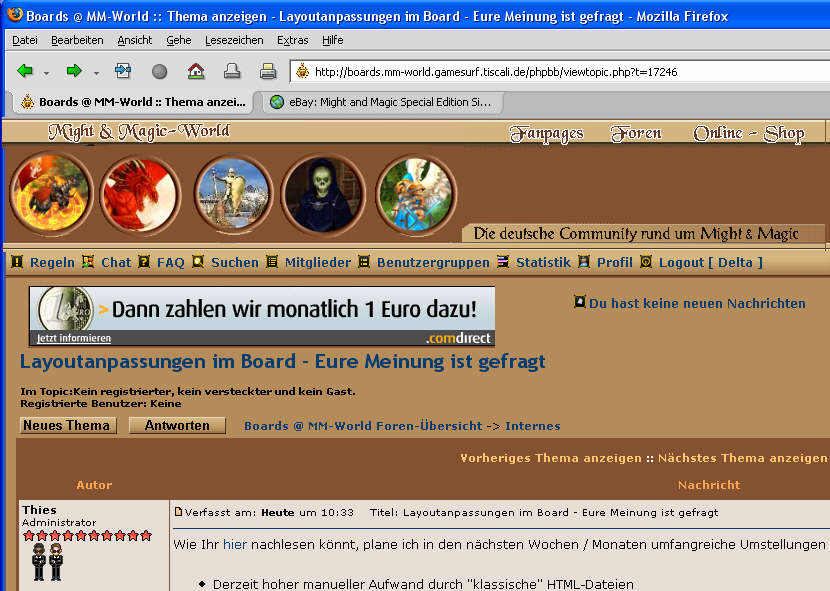Screen dimensions: 830x591
Task: Click the post icon before Verfasst am
Action: pos(178,512)
